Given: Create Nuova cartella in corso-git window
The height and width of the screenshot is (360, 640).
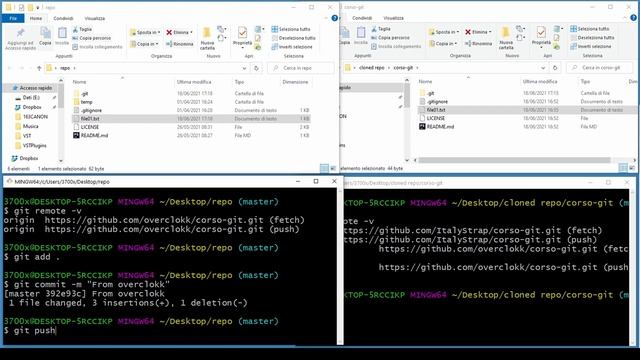Looking at the screenshot, I should 506,38.
